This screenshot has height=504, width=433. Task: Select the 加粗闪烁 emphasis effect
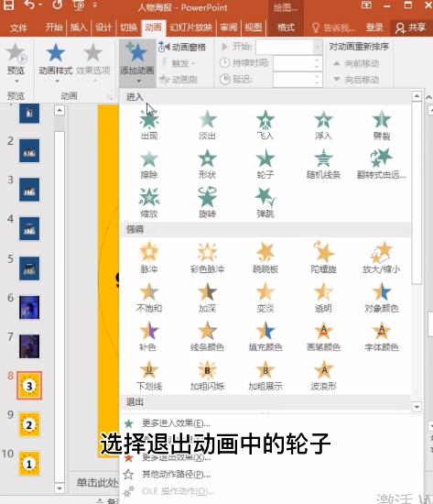(207, 376)
